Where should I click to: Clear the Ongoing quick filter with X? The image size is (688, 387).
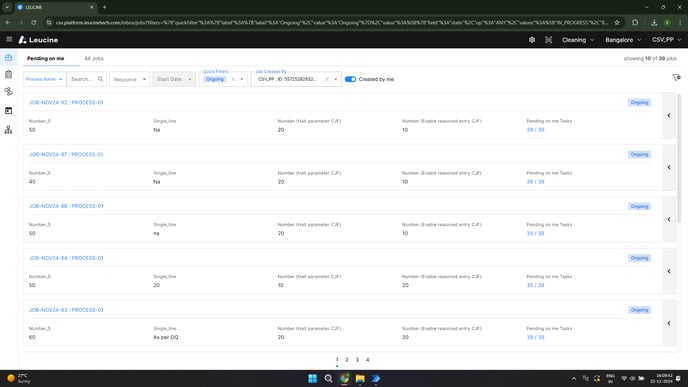point(233,79)
